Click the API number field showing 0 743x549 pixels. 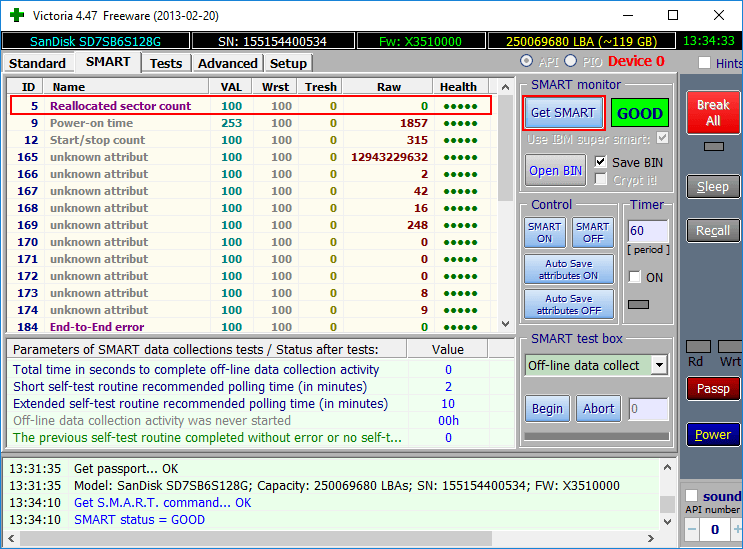tap(715, 530)
